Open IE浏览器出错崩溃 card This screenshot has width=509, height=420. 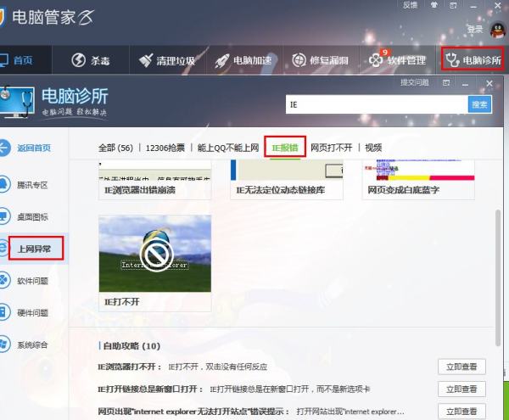(x=155, y=180)
